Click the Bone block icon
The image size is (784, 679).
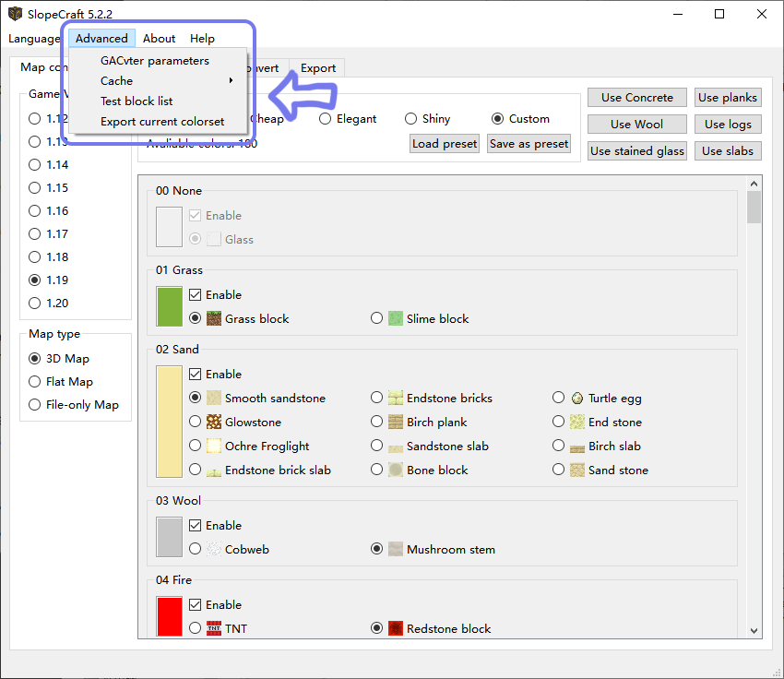(x=396, y=470)
